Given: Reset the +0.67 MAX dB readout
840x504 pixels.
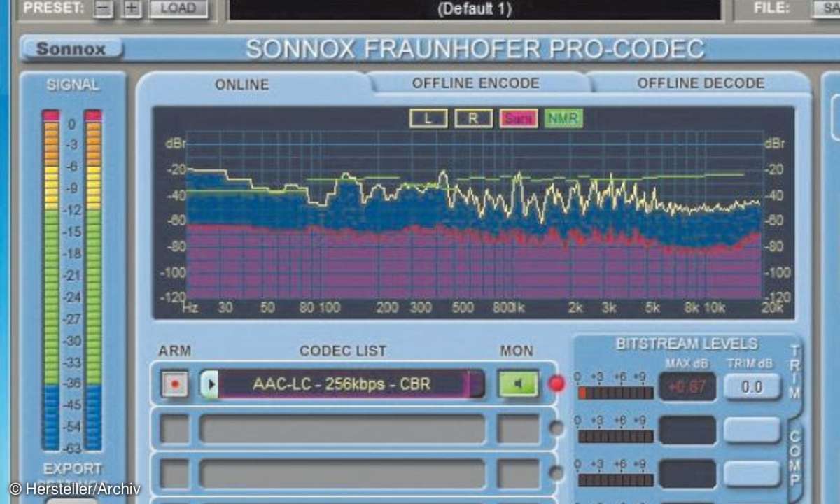Looking at the screenshot, I should (x=687, y=386).
